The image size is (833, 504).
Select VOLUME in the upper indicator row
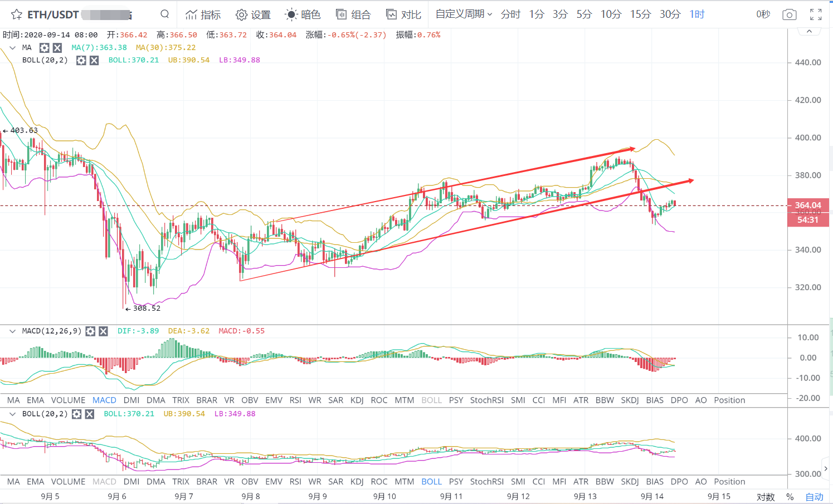pyautogui.click(x=68, y=400)
